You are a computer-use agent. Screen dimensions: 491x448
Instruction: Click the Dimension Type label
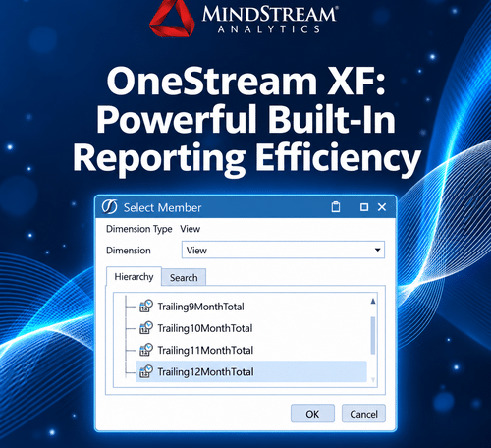point(139,229)
